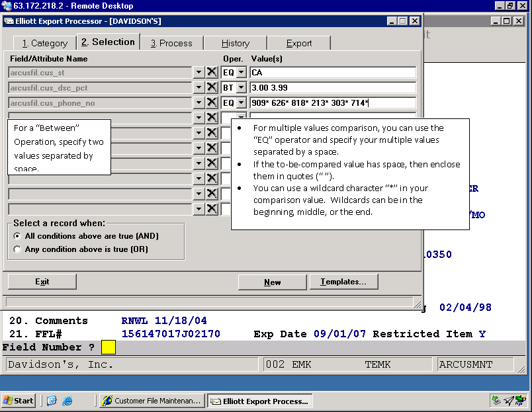This screenshot has height=412, width=532.
Task: Click the Remote Desktop title bar icon
Action: (x=7, y=6)
